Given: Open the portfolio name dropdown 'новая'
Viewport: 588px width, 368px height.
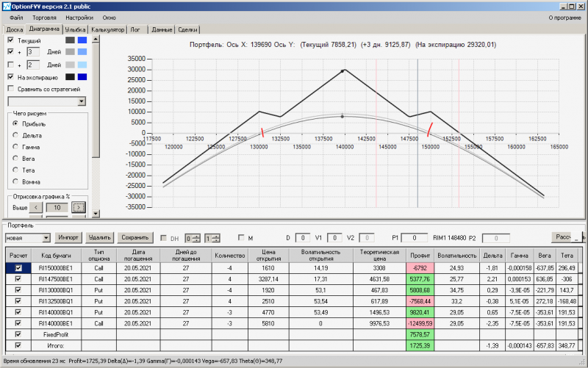Looking at the screenshot, I should click(x=46, y=238).
